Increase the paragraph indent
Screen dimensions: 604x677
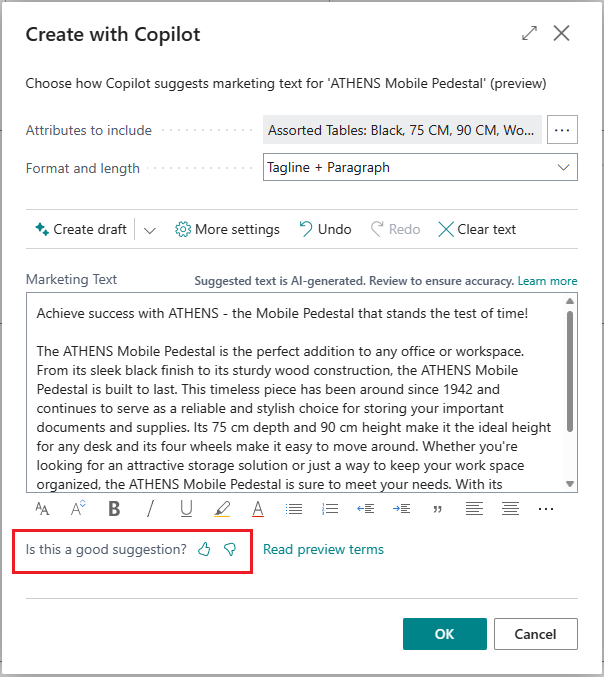401,509
